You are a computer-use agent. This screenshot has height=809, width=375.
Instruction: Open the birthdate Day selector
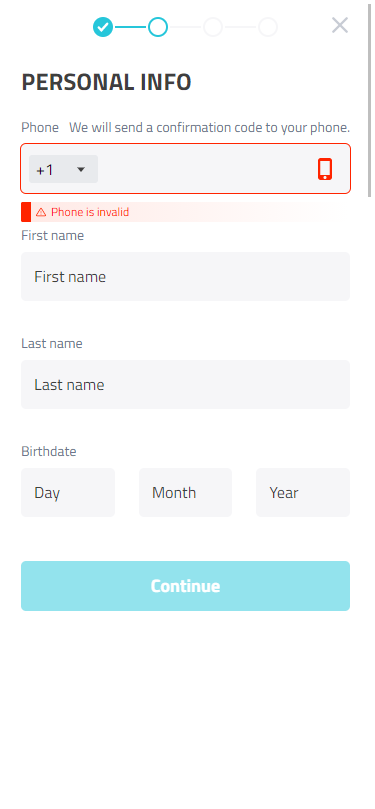(68, 492)
